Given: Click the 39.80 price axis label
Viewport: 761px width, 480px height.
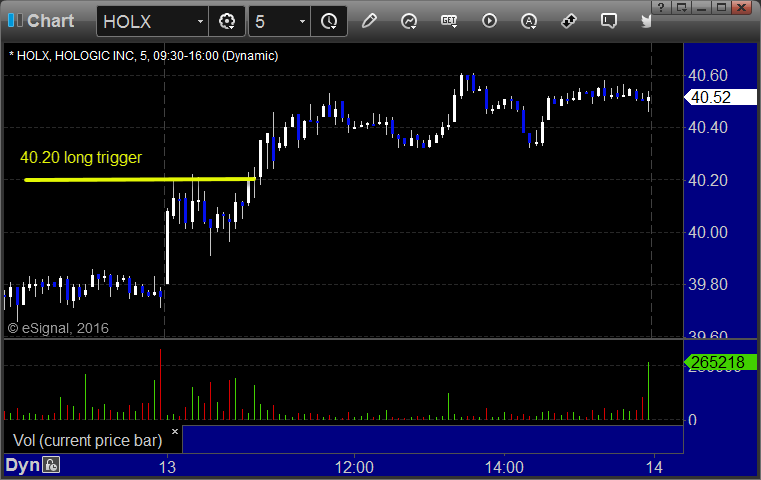Looking at the screenshot, I should point(708,284).
